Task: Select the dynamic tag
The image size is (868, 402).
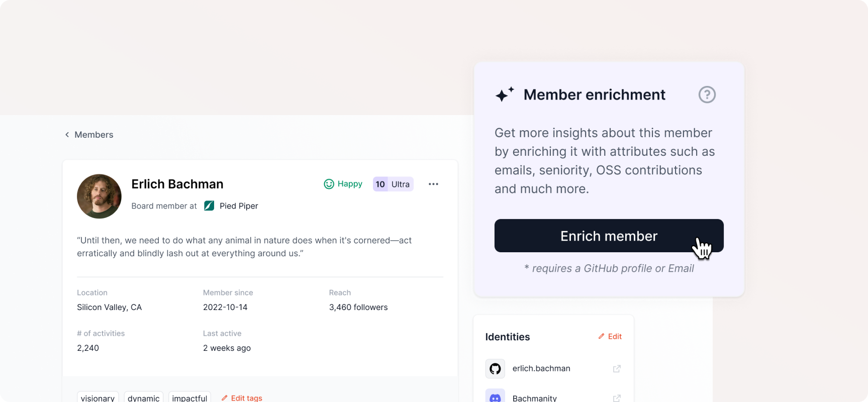Action: click(x=144, y=397)
